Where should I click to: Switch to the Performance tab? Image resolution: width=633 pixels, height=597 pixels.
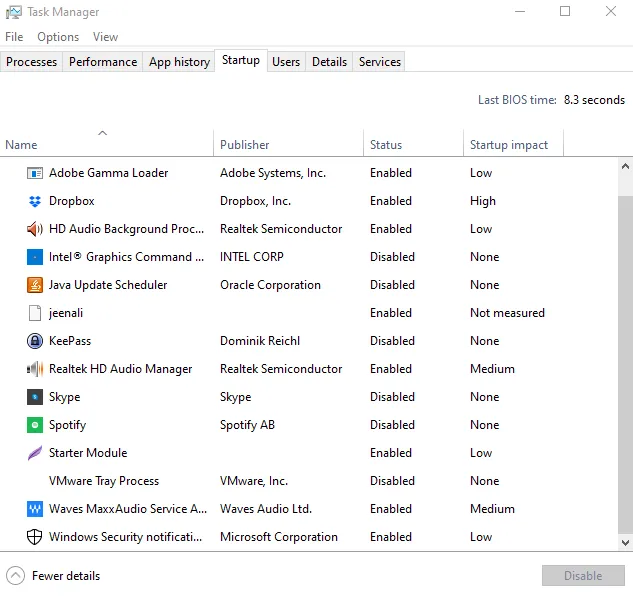103,62
